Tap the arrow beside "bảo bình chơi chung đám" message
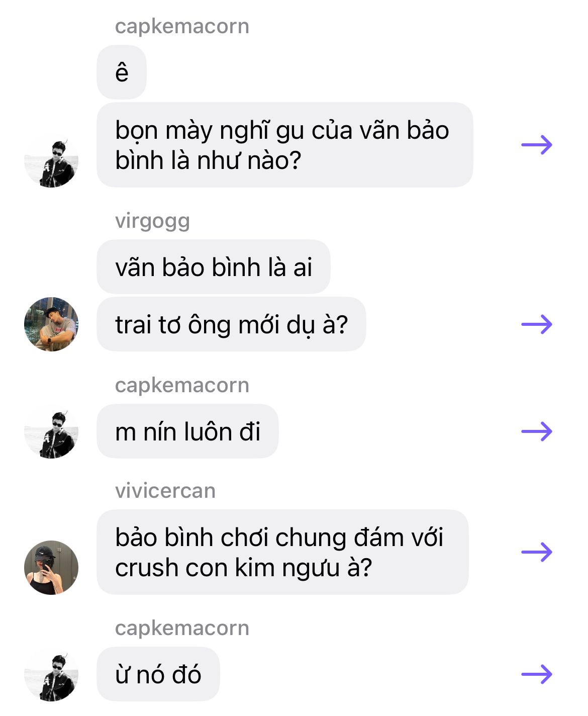Image resolution: width=588 pixels, height=716 pixels. [x=537, y=552]
